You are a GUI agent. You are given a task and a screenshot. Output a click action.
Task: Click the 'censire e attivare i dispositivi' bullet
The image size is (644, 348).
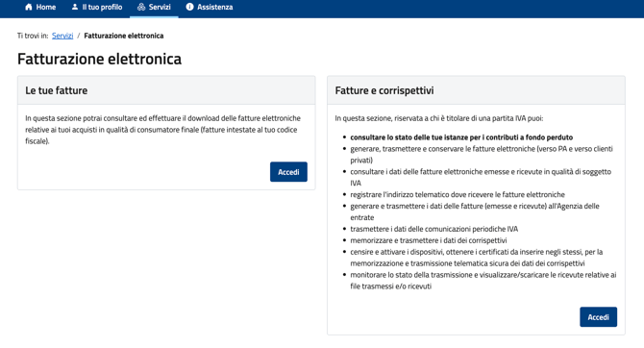coord(477,258)
